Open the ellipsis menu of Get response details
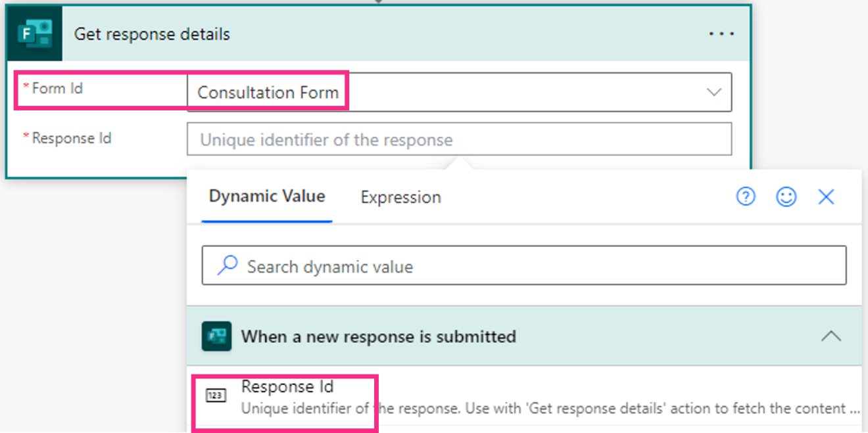The height and width of the screenshot is (433, 868). pyautogui.click(x=721, y=33)
